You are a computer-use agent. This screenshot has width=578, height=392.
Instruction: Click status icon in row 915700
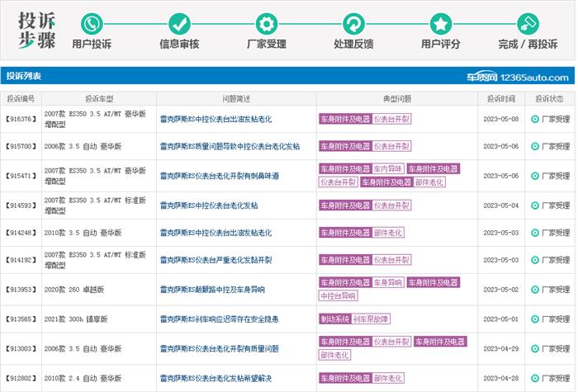pos(535,146)
